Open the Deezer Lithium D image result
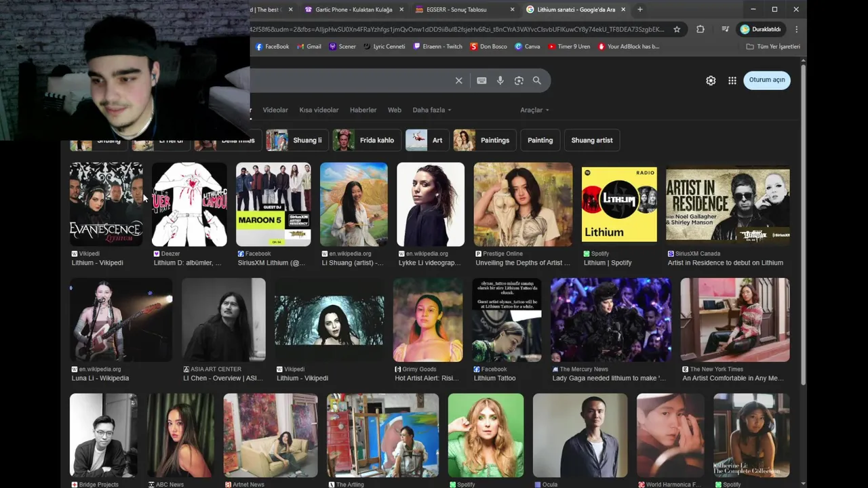Screen dimensions: 868x488 [x=189, y=204]
